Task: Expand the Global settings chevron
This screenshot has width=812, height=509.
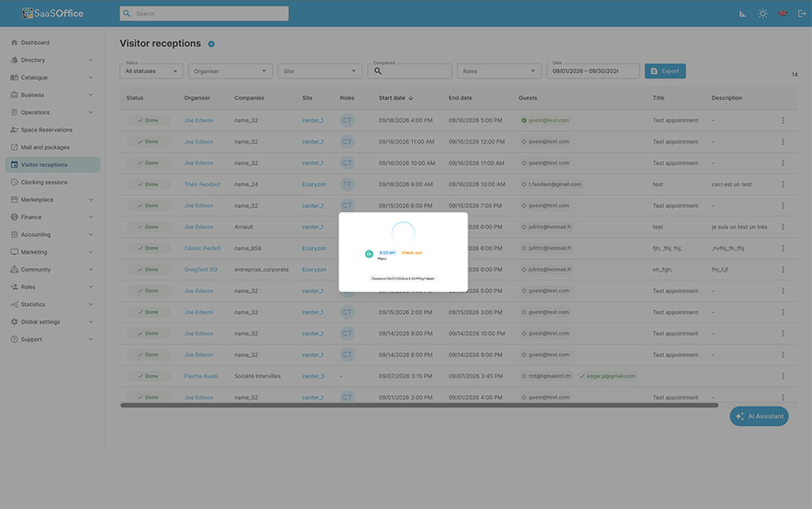Action: coord(91,322)
